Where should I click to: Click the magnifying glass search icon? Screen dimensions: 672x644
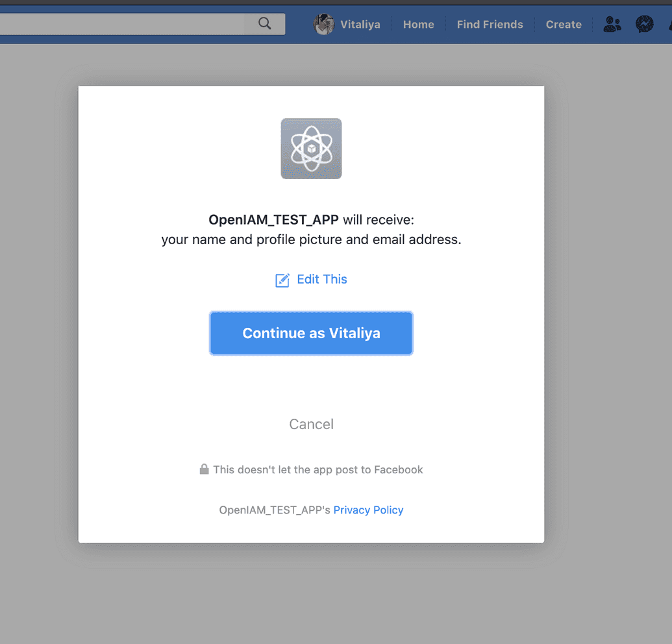[264, 23]
